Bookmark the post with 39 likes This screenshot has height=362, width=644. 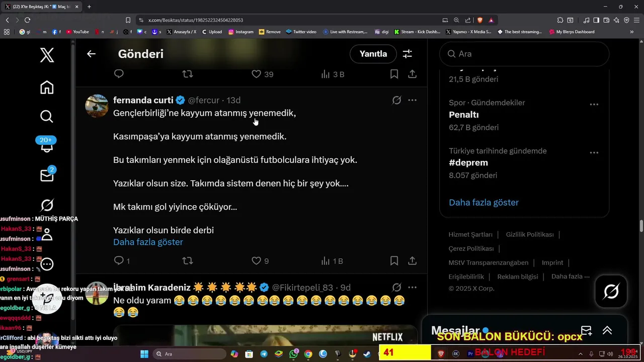point(394,74)
